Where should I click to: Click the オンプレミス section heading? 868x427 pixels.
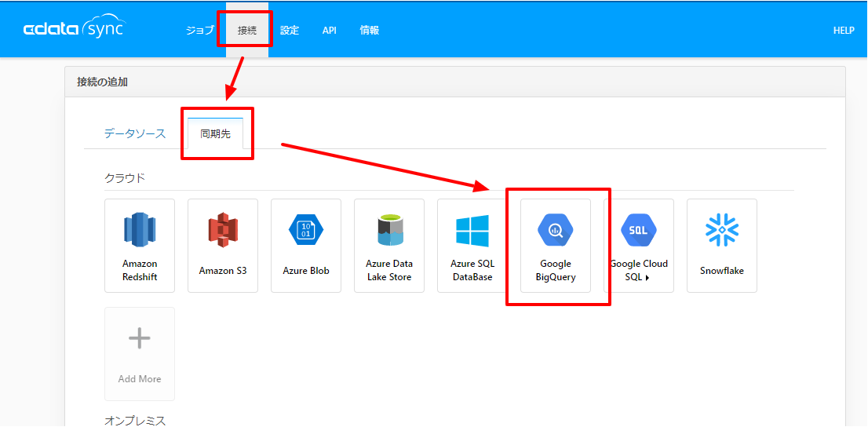click(135, 421)
